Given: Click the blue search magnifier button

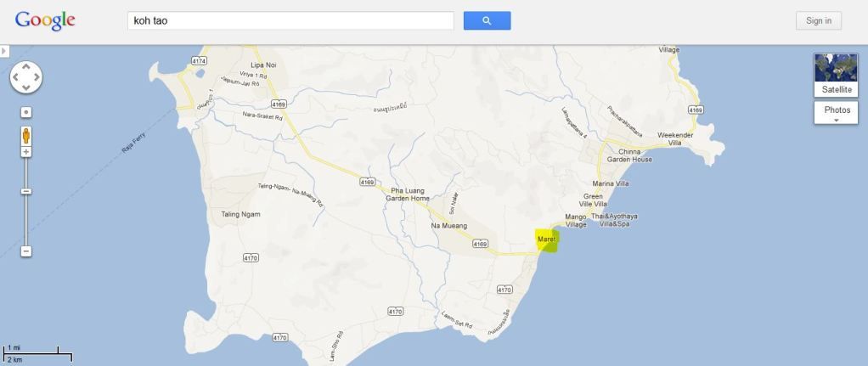Looking at the screenshot, I should 487,20.
